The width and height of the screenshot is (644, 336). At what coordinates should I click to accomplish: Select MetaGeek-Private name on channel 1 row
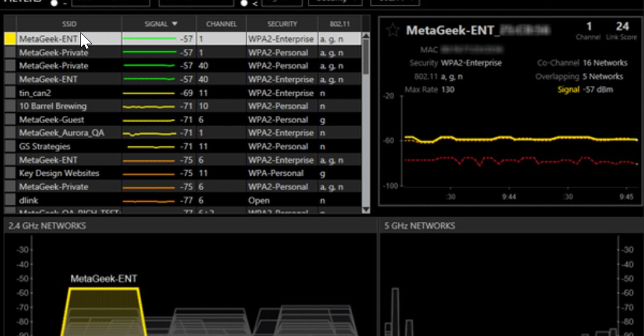[54, 53]
